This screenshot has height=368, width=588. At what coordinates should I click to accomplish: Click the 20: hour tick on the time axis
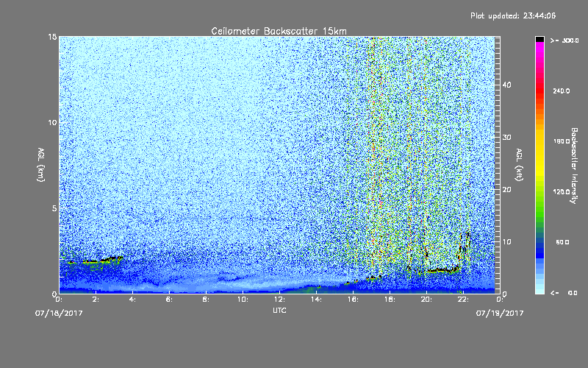[426, 300]
